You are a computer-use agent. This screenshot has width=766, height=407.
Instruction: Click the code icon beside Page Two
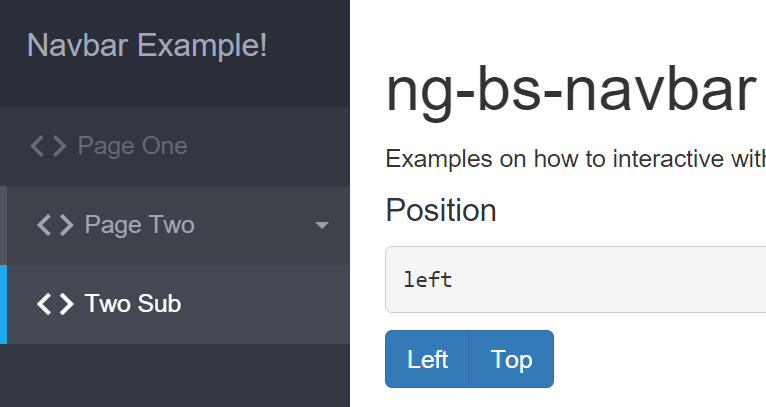click(x=55, y=225)
